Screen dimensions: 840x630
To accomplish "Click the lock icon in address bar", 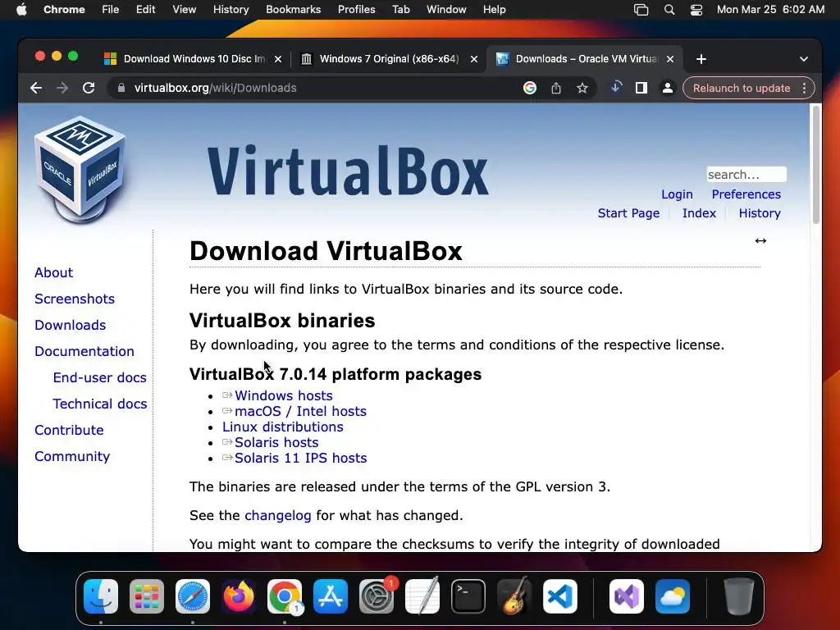I will click(121, 88).
